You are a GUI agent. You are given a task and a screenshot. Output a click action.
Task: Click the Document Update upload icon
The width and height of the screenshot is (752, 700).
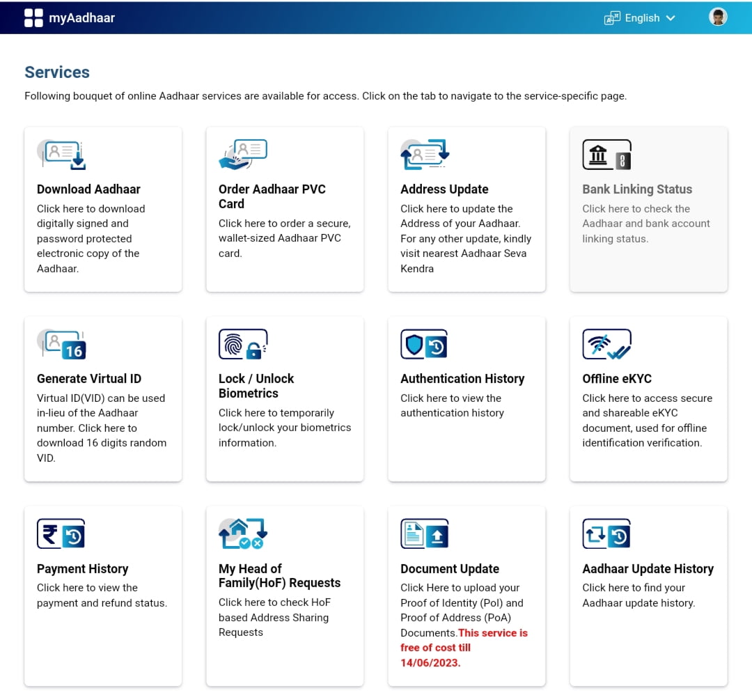click(425, 534)
